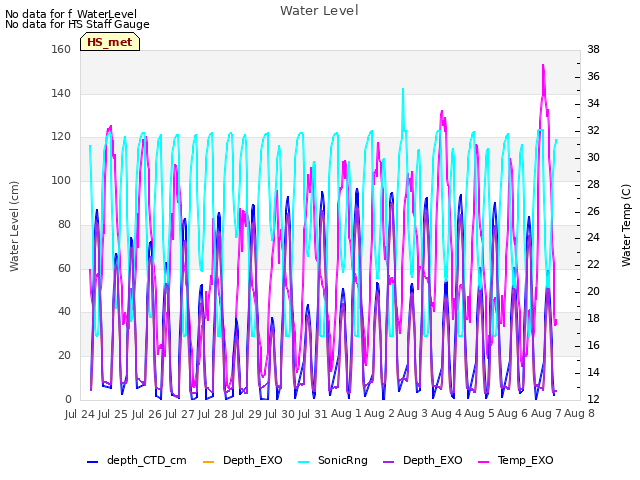Screen dimensions: 640x480
Task: Click 'No data for HS Staff Gauge' message
Action: (x=77, y=24)
